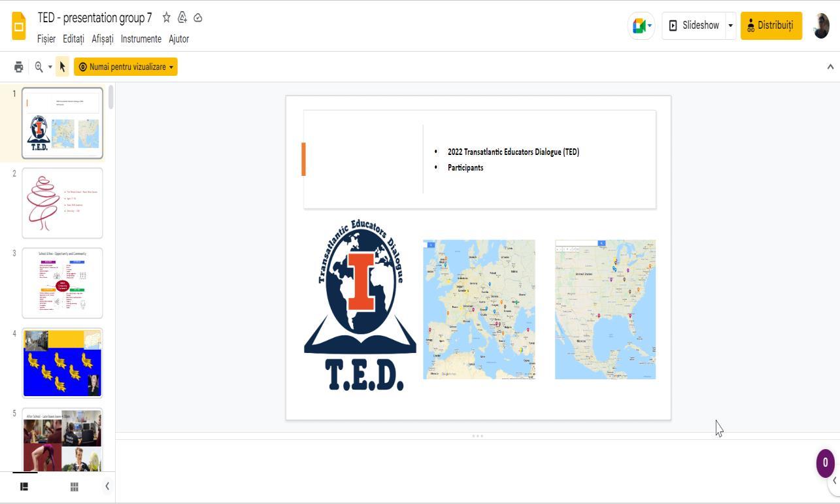Viewport: 840px width, 504px height.
Task: Click the speaker notes resize handle dots
Action: tap(478, 436)
